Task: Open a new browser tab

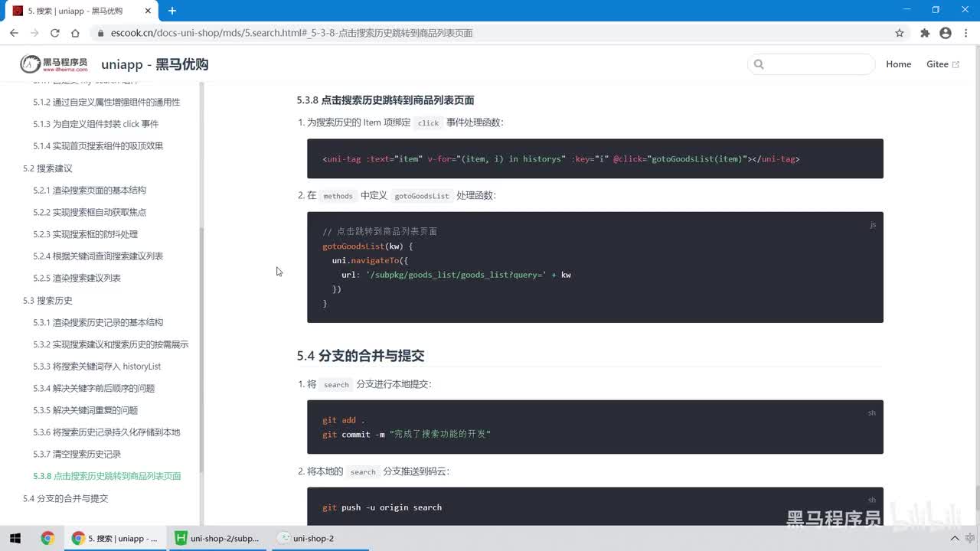Action: click(x=172, y=11)
